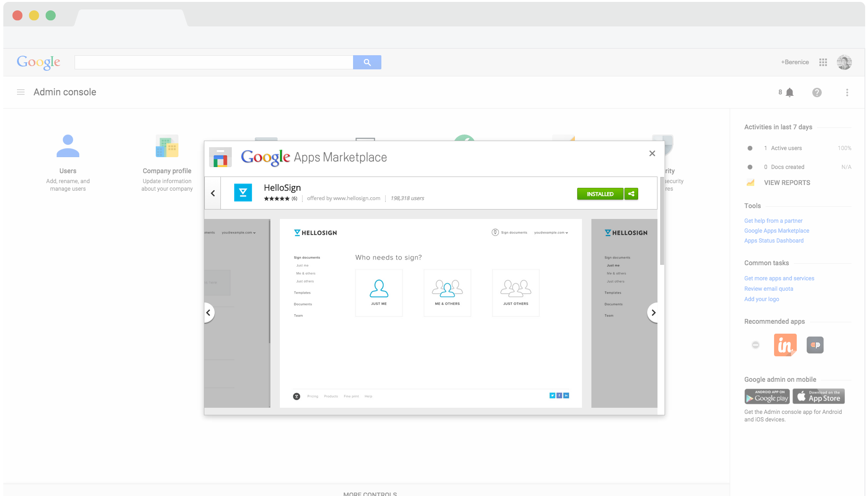Click the INSTALLED button
This screenshot has height=496, width=868.
pos(600,194)
